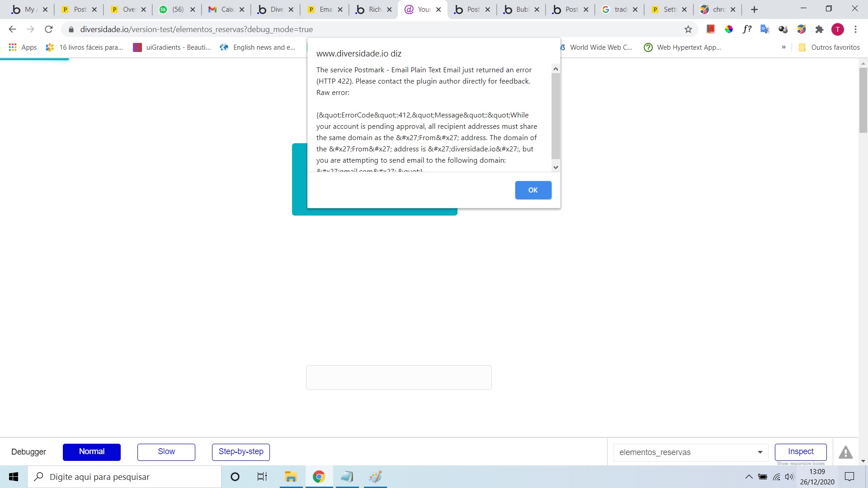Click OK in the error dialog

click(533, 190)
